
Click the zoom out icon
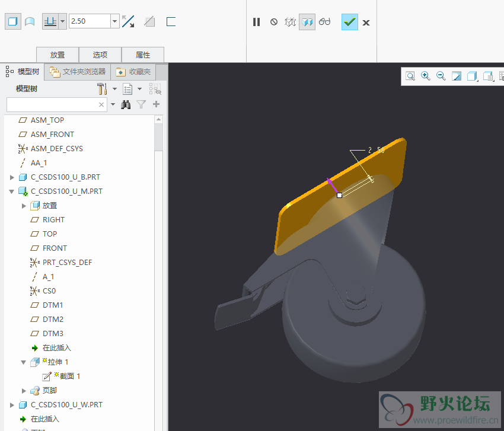tap(441, 76)
